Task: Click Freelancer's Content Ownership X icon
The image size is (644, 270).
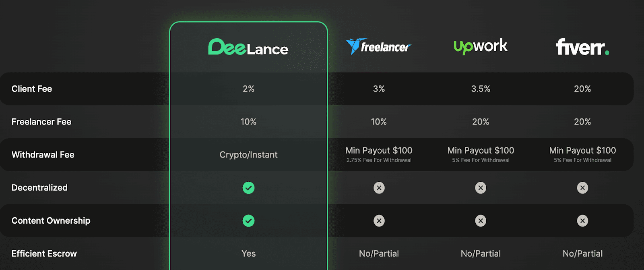Action: (x=379, y=221)
